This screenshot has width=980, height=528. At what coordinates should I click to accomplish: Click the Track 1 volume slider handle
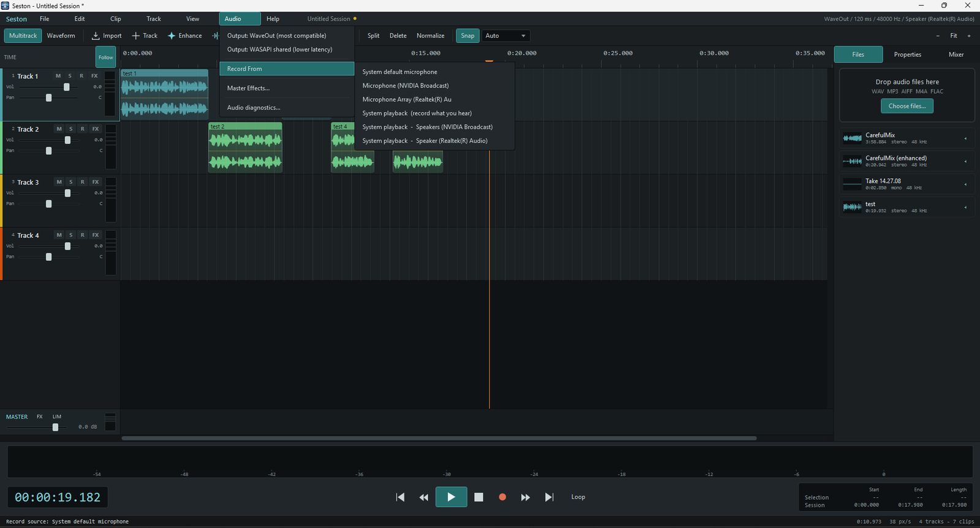coord(67,87)
